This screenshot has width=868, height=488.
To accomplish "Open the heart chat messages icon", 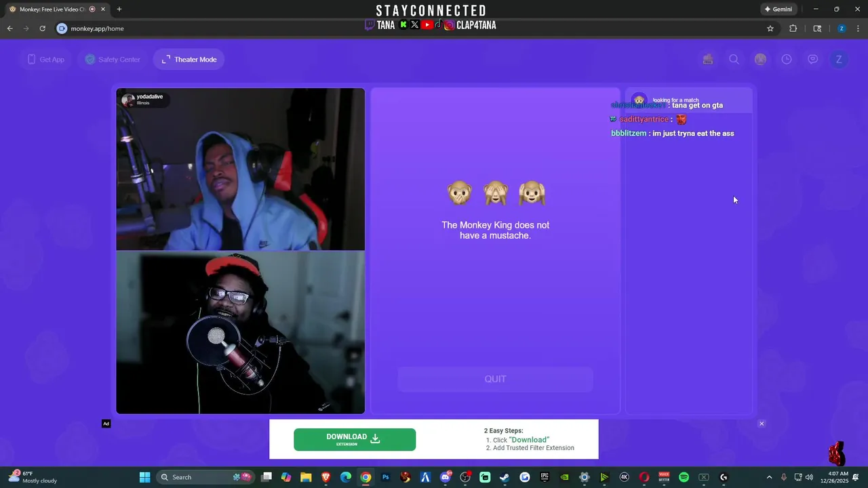I will pos(812,60).
